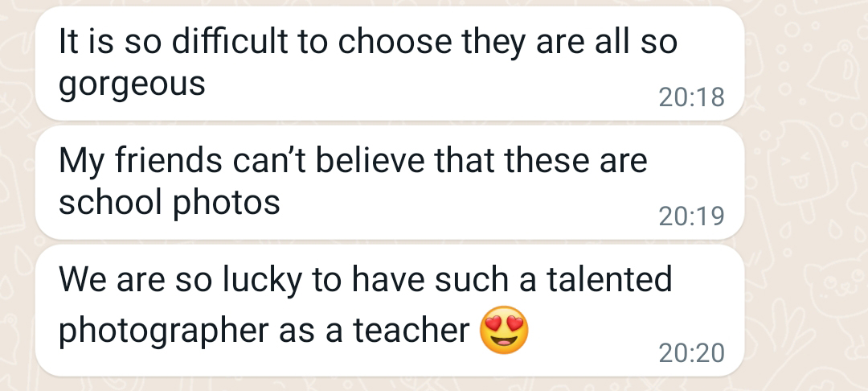The height and width of the screenshot is (391, 868).
Task: Tap the heart-eyes emoji in the last message
Action: pos(504,330)
